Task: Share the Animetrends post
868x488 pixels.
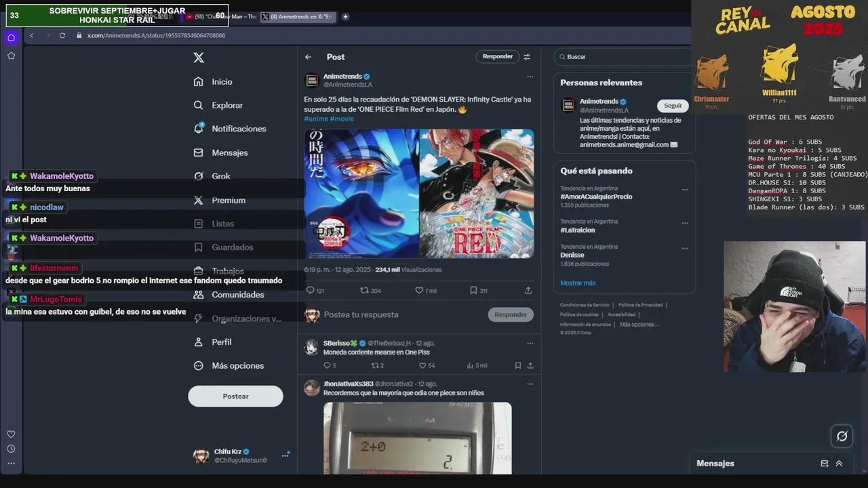Action: click(x=528, y=291)
